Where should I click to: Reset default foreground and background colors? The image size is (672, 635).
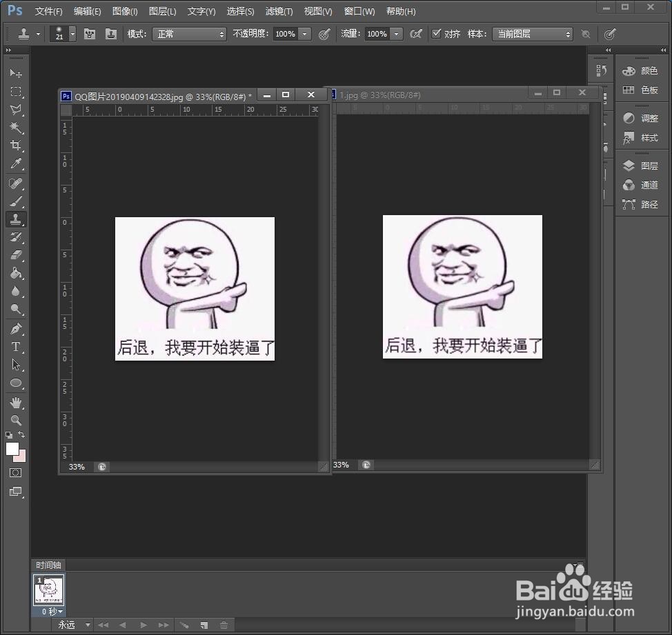click(9, 435)
